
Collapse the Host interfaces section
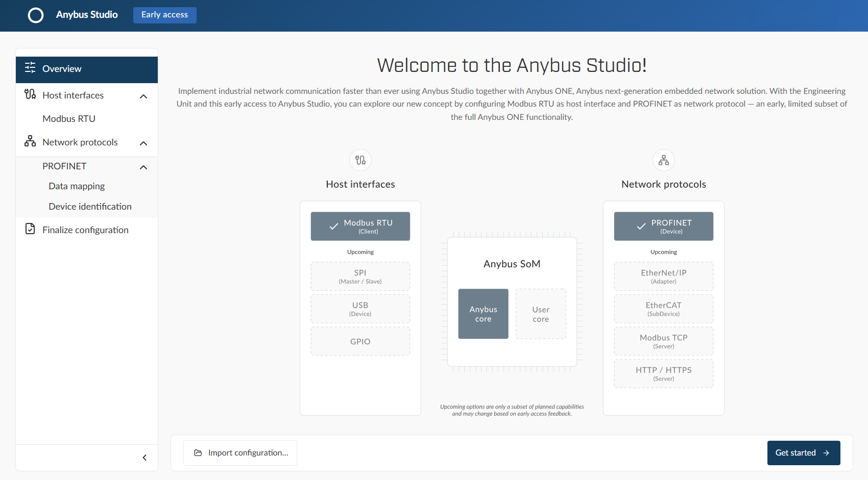143,96
